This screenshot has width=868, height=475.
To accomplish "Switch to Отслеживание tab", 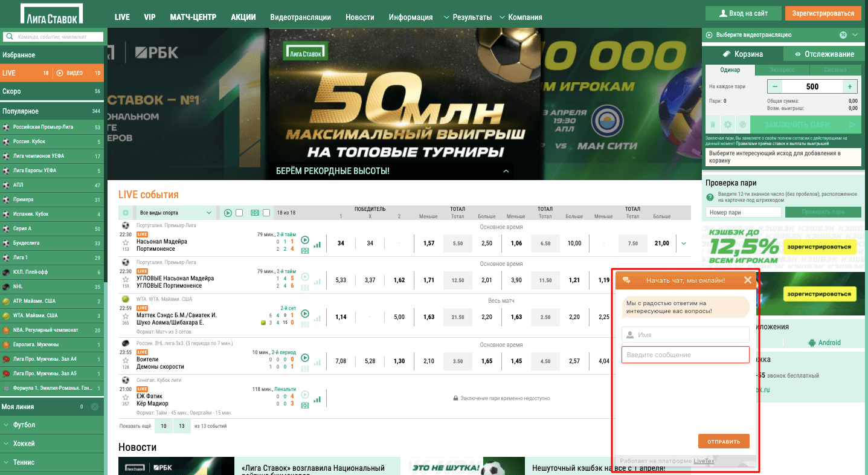I will [824, 54].
